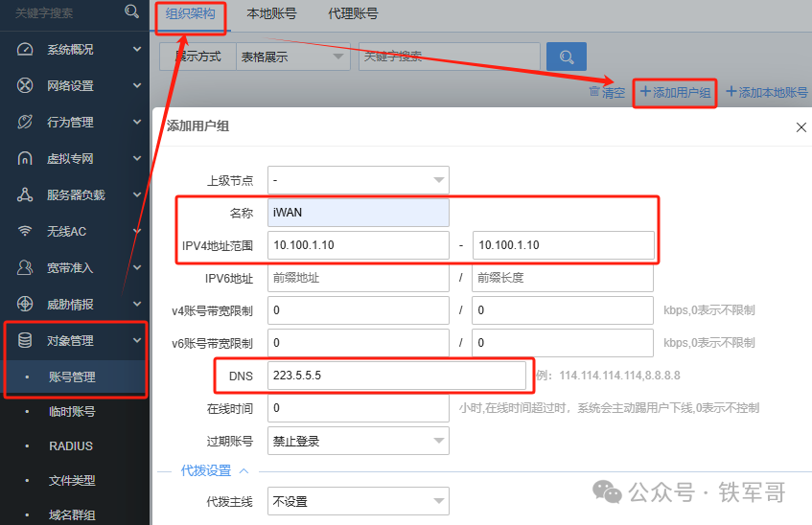
Task: Click the sidebar search magnifier icon
Action: click(x=132, y=11)
